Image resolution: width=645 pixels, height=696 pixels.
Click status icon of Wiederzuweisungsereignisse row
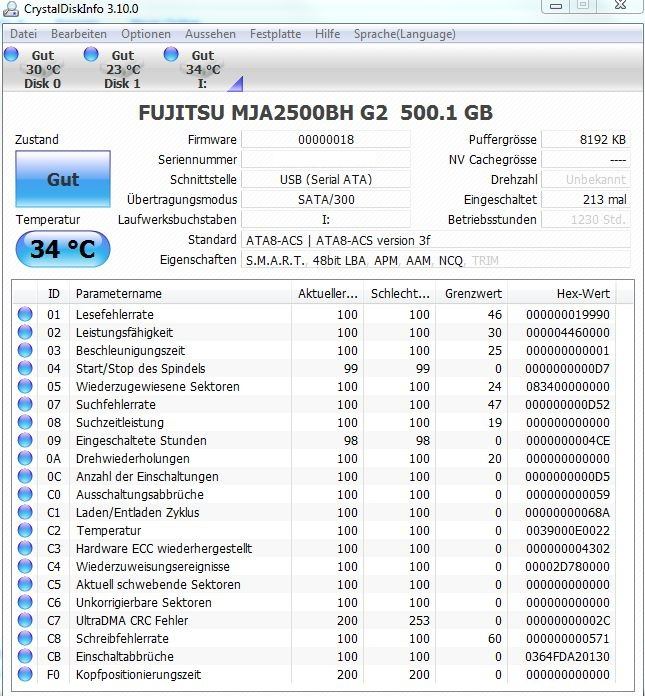click(25, 566)
